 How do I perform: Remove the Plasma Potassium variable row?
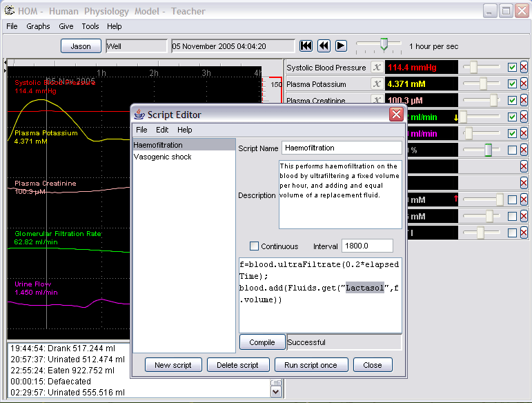524,84
